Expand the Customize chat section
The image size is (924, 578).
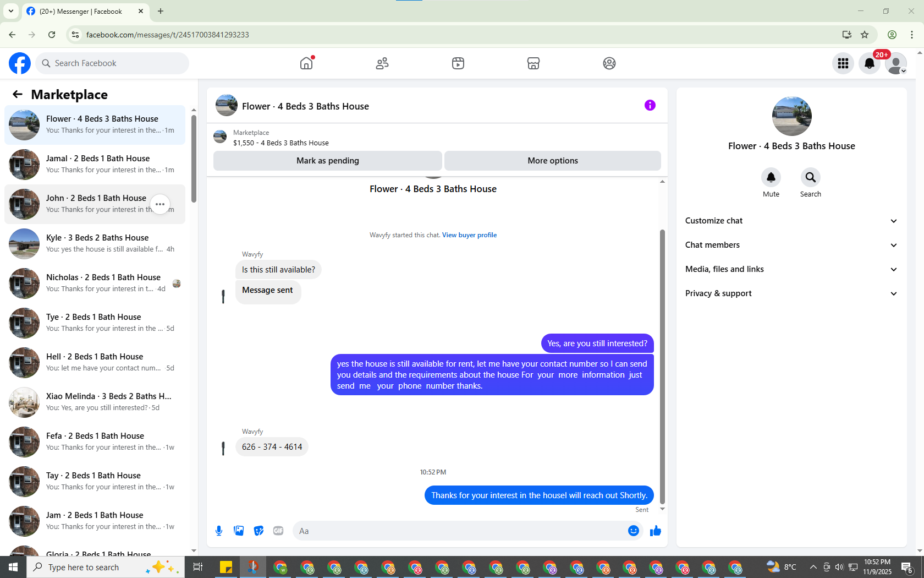(x=791, y=221)
